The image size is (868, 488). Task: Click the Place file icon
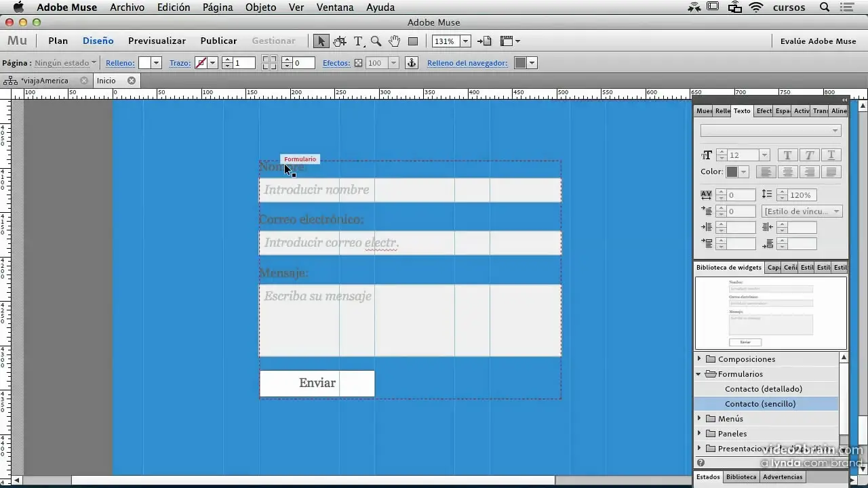(484, 41)
